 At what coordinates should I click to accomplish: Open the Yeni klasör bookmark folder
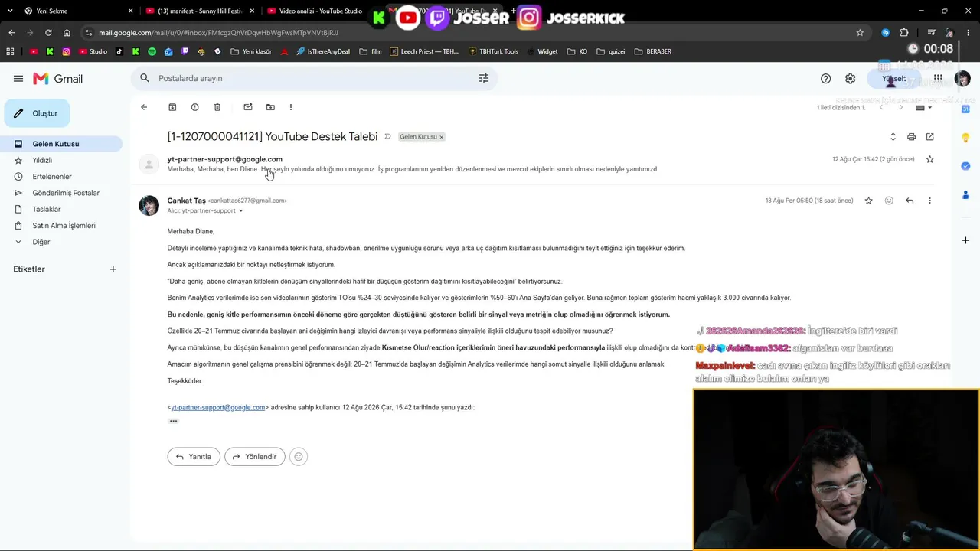(x=250, y=52)
